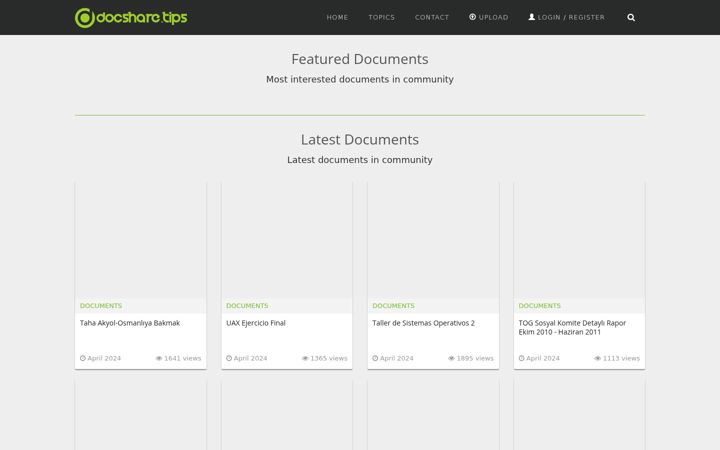Image resolution: width=720 pixels, height=450 pixels.
Task: Click the Latest Documents heading
Action: click(360, 140)
